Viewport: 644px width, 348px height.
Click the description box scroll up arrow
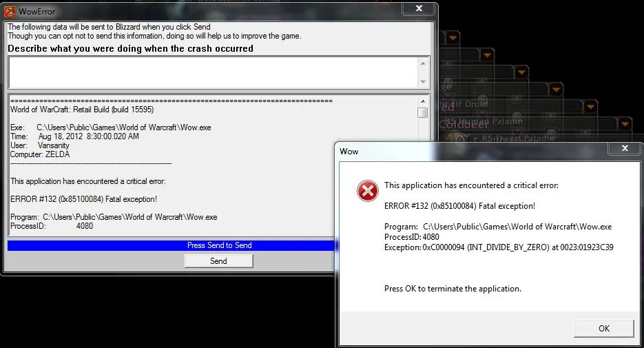coord(423,63)
